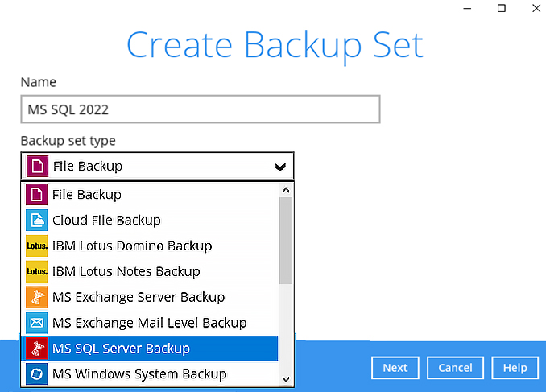The width and height of the screenshot is (546, 392).
Task: Select MS SQL Server Backup option
Action: click(x=150, y=349)
